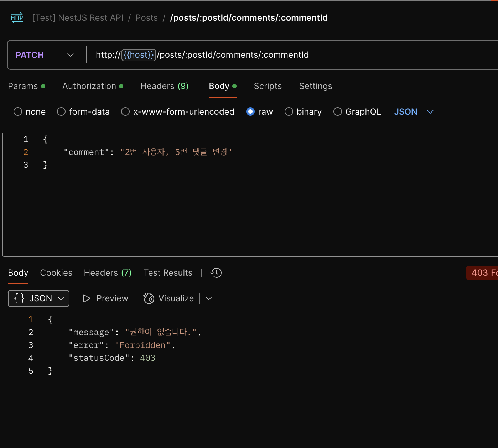Open the Authorization tab
The image size is (498, 448).
click(93, 86)
